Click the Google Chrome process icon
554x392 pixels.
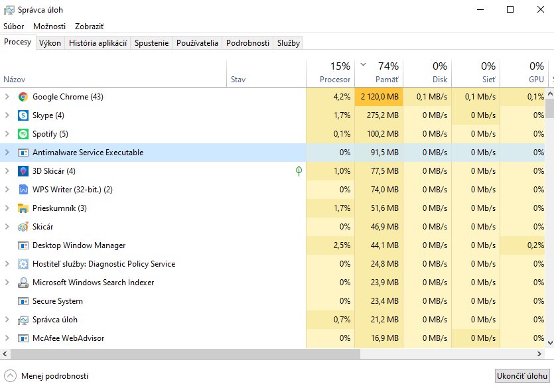[23, 97]
